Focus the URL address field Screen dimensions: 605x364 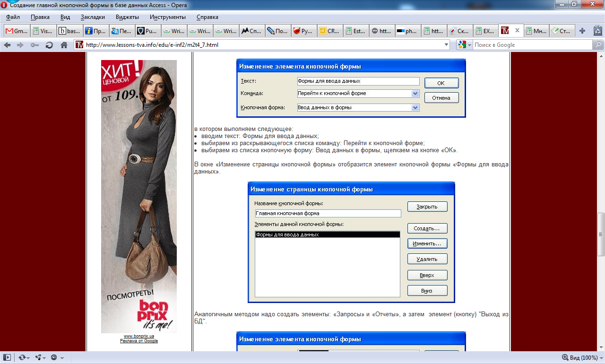click(264, 45)
